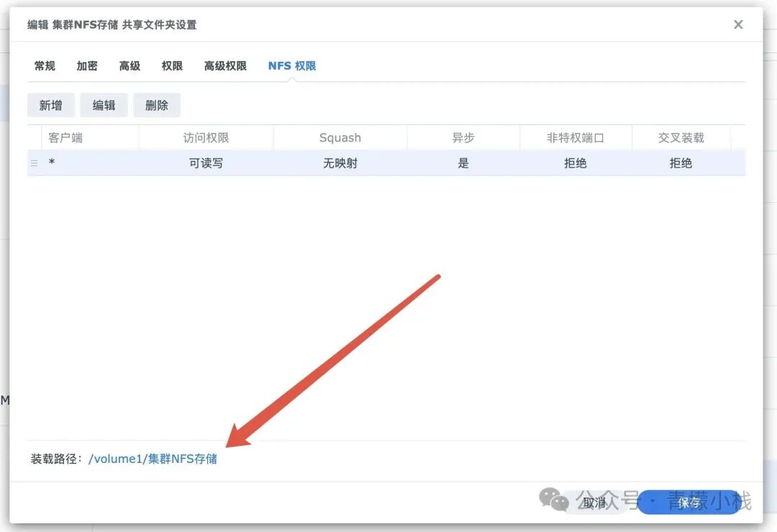The height and width of the screenshot is (532, 777).
Task: Click 保存 to save NFS settings
Action: pyautogui.click(x=689, y=503)
